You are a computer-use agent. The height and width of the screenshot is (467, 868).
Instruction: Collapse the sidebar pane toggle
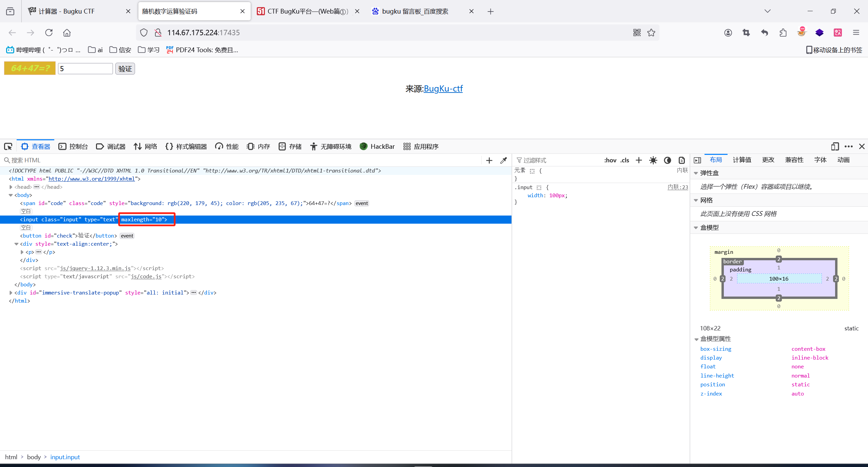[x=697, y=160]
